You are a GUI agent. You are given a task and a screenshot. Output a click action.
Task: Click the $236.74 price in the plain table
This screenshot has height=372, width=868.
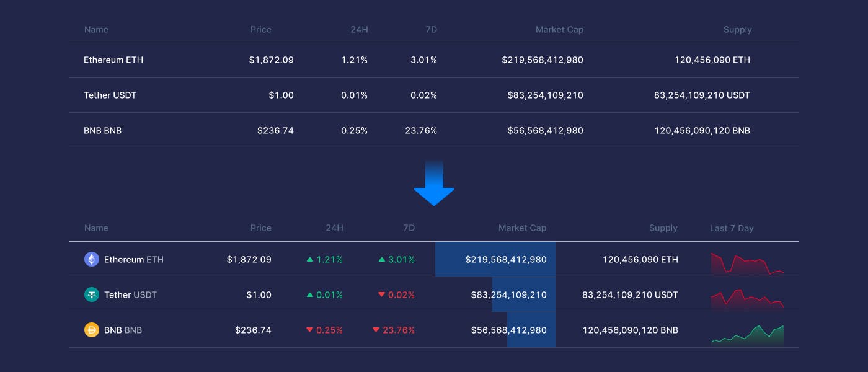(276, 131)
